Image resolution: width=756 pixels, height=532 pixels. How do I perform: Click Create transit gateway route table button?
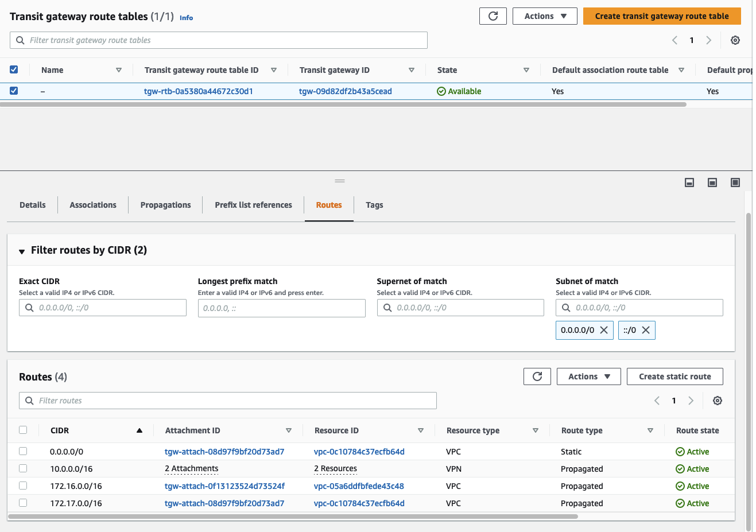[661, 16]
